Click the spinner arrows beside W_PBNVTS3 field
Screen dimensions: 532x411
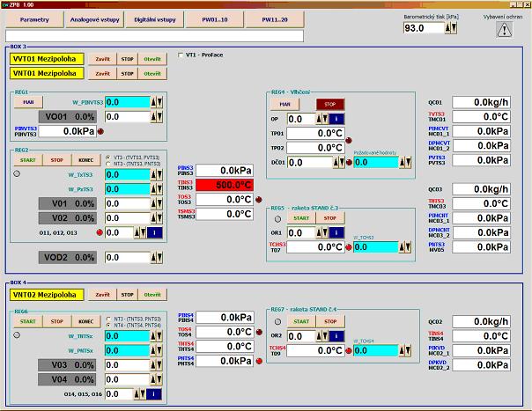157,102
